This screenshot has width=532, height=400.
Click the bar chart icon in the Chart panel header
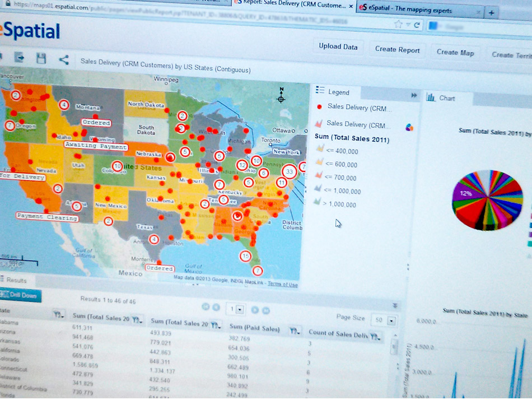431,98
